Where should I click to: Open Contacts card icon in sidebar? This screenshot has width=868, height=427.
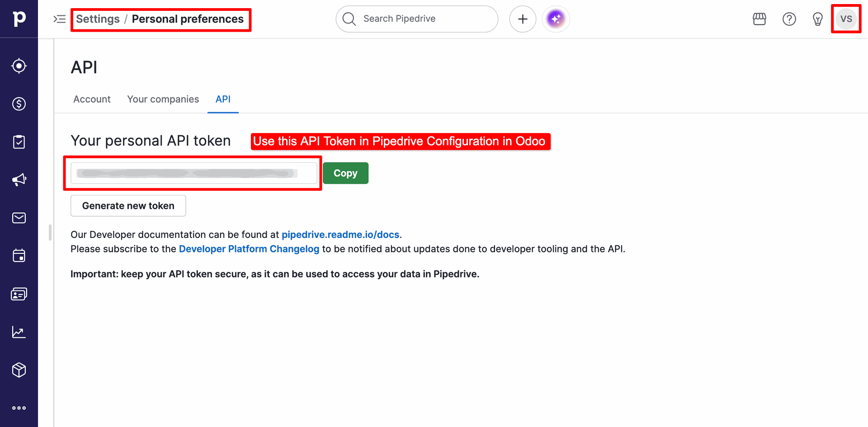click(19, 294)
